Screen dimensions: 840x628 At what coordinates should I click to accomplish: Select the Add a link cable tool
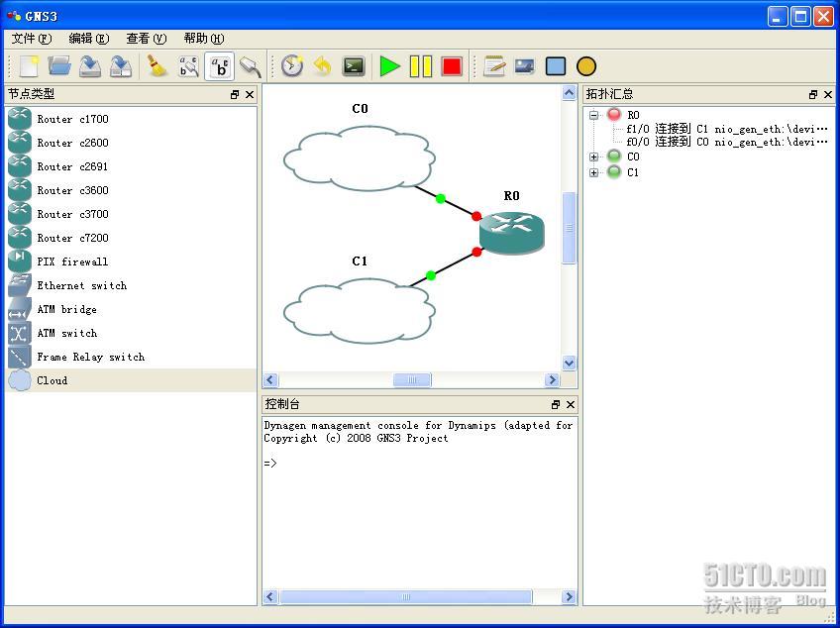[x=251, y=66]
